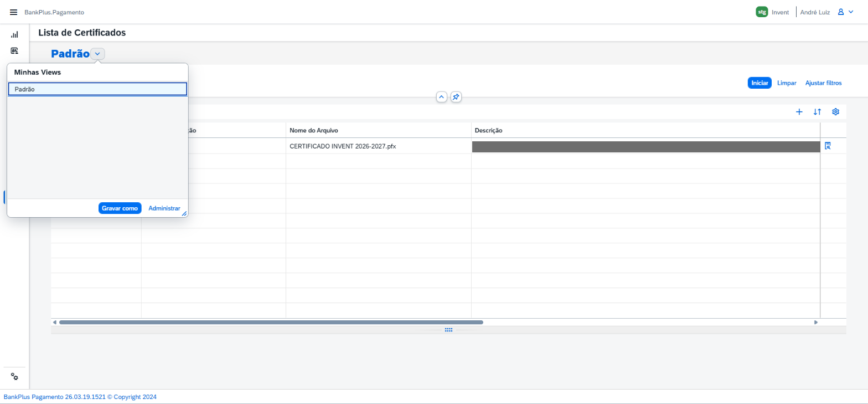Click the Invent company label

pyautogui.click(x=780, y=12)
